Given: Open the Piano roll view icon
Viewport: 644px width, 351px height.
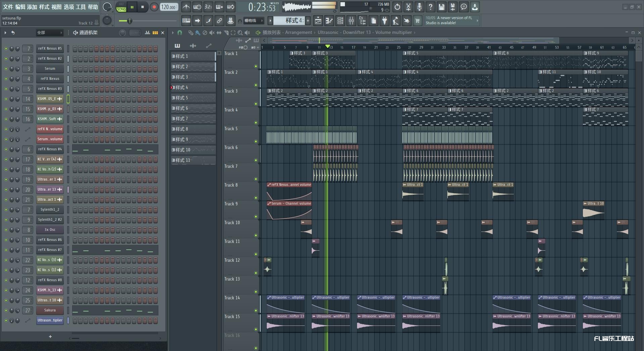Looking at the screenshot, I should coord(329,21).
